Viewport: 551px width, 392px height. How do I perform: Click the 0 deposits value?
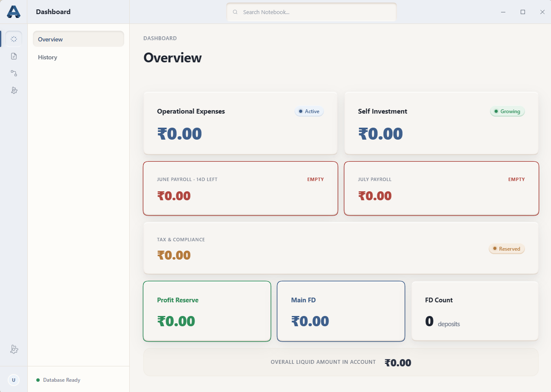point(443,322)
